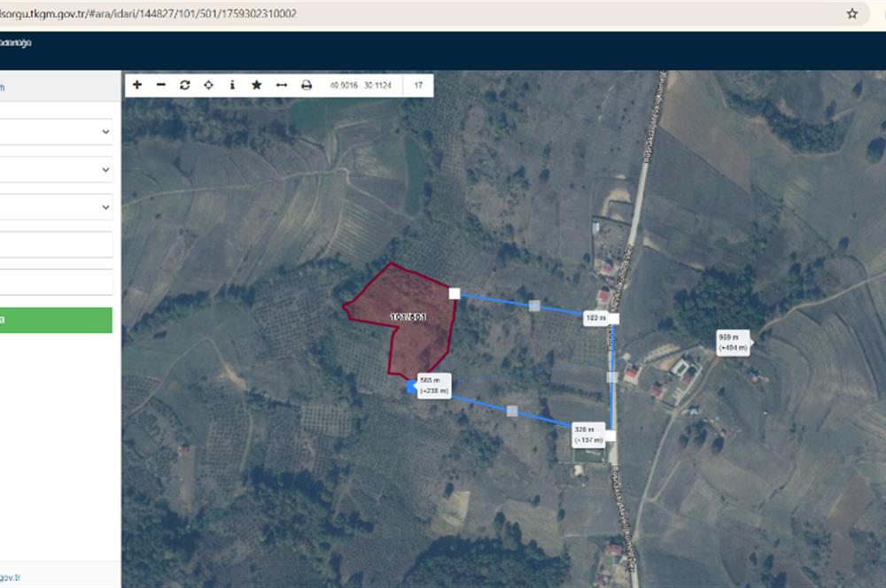Zoom out with the minus icon
Screen dimensions: 886x588
(x=160, y=85)
